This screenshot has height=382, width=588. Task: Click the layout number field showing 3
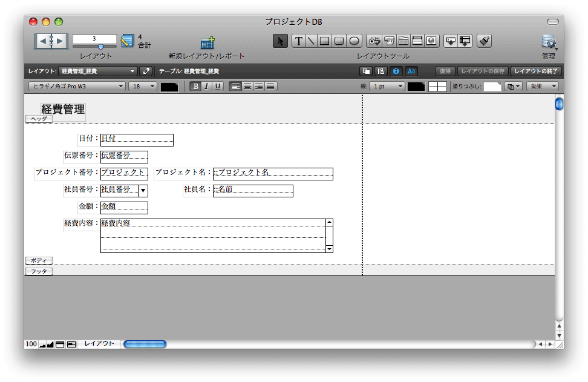point(94,39)
